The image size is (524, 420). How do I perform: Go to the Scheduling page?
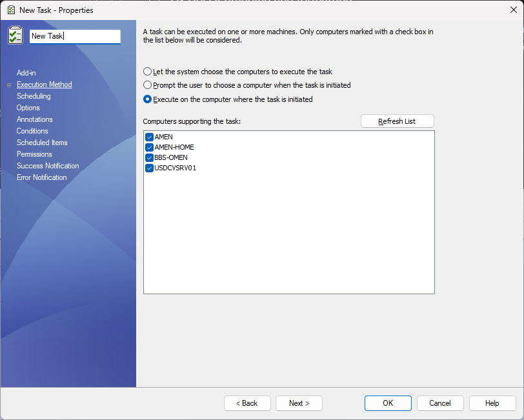(34, 96)
